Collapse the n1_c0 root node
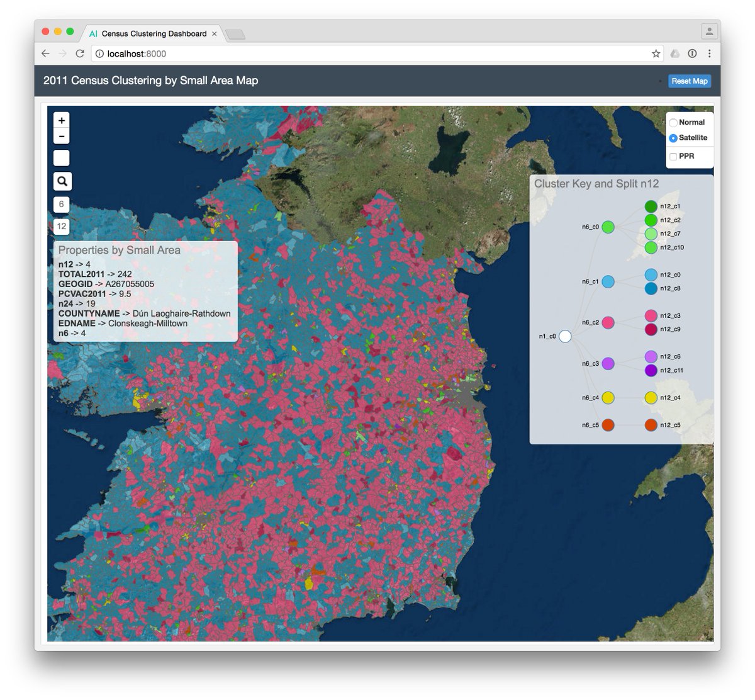The image size is (755, 700). click(565, 336)
